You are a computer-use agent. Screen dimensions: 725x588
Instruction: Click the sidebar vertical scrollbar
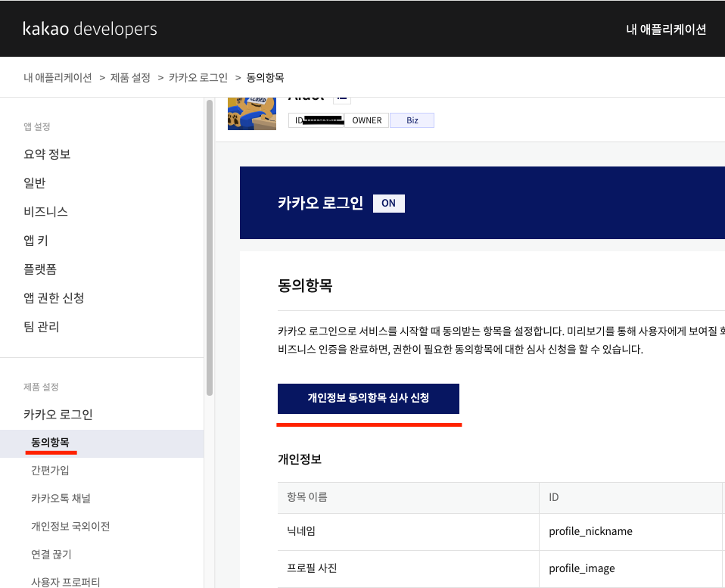pos(210,247)
